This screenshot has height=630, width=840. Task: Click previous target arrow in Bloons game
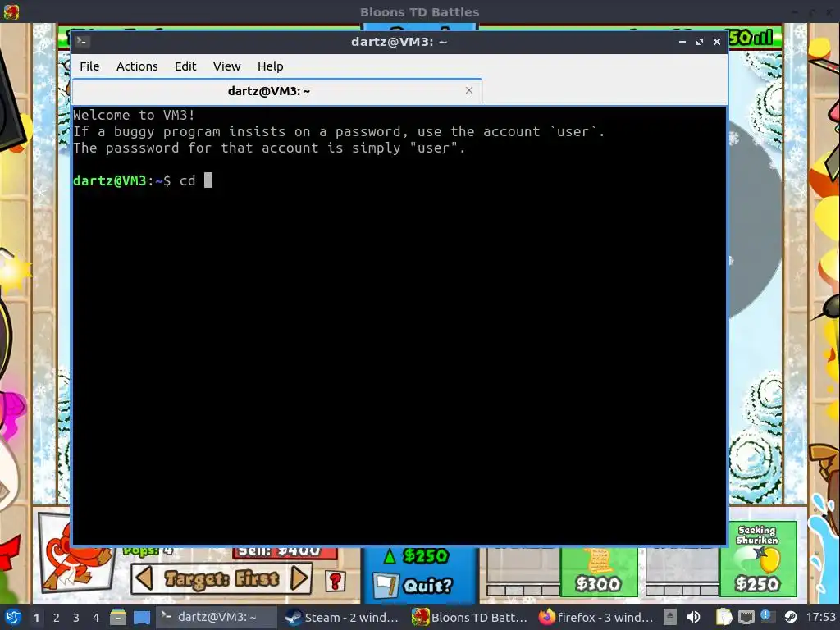coord(144,579)
